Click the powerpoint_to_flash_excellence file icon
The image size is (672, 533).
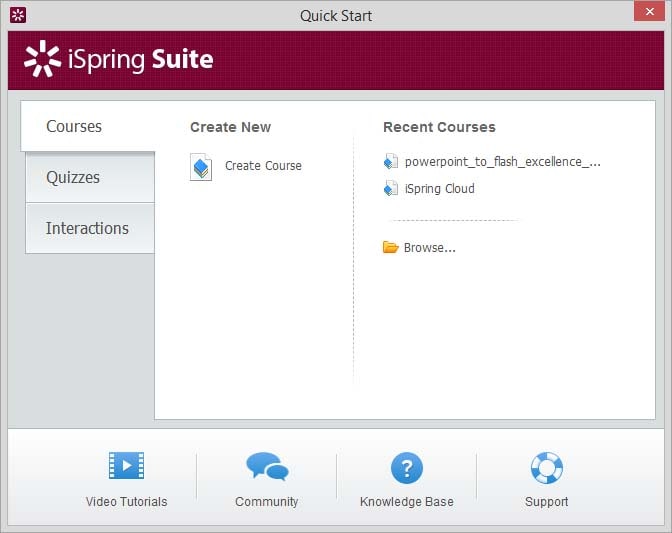click(391, 161)
